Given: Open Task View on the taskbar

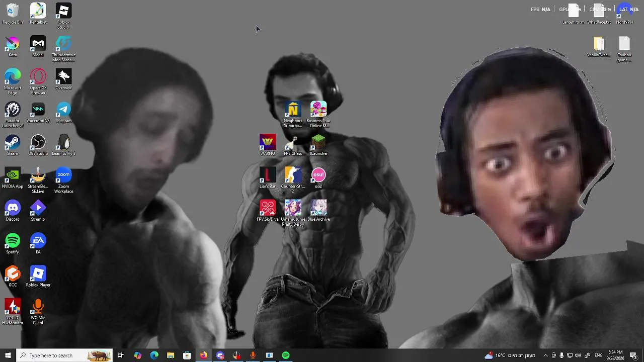Looking at the screenshot, I should 121,355.
